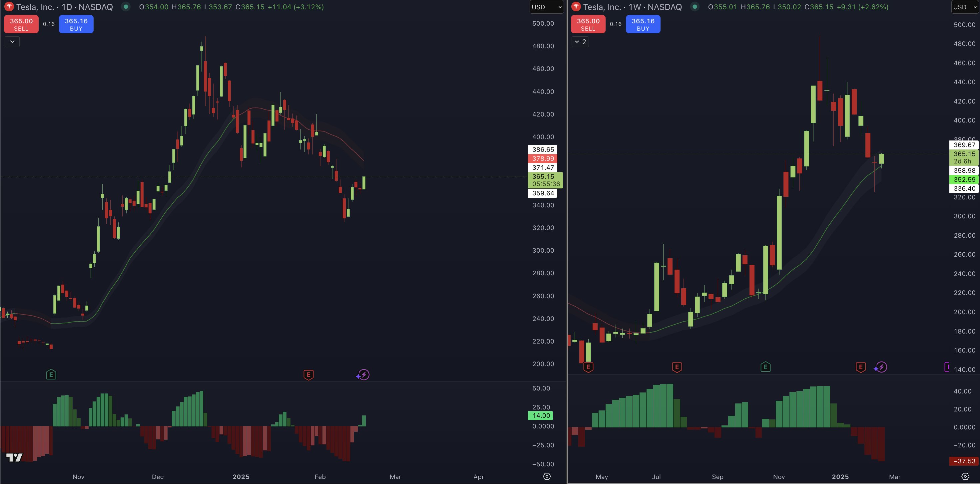This screenshot has width=980, height=484.
Task: Click the green 352.59 price label
Action: 964,179
